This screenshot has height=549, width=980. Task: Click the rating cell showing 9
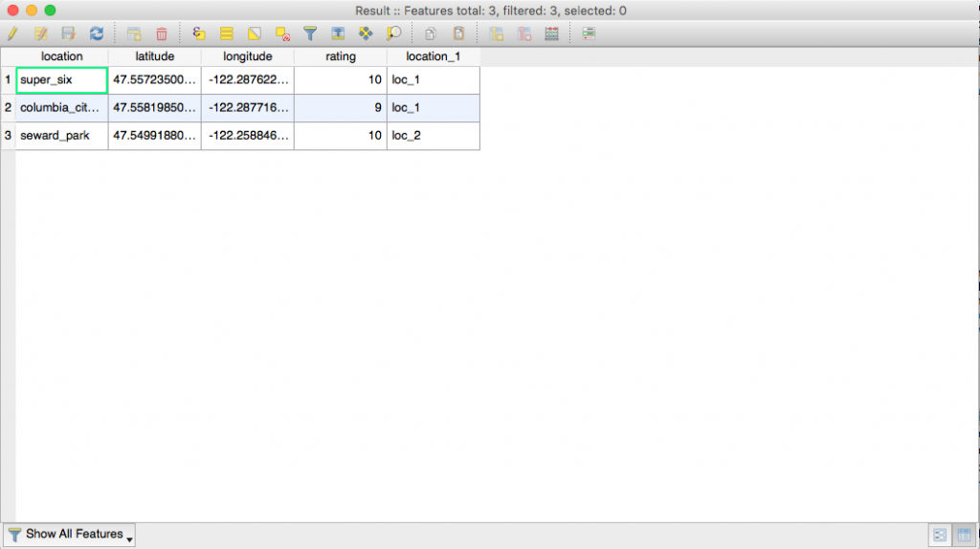coord(341,108)
